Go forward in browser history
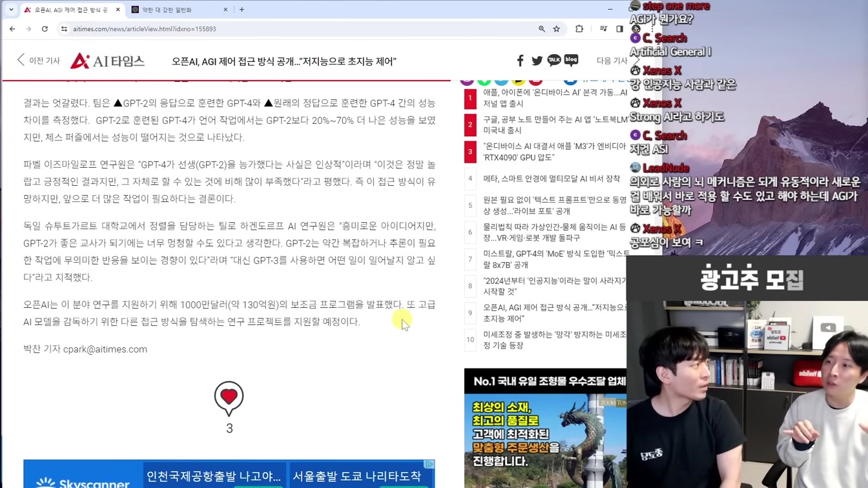Screen dimensions: 868x488 point(28,29)
